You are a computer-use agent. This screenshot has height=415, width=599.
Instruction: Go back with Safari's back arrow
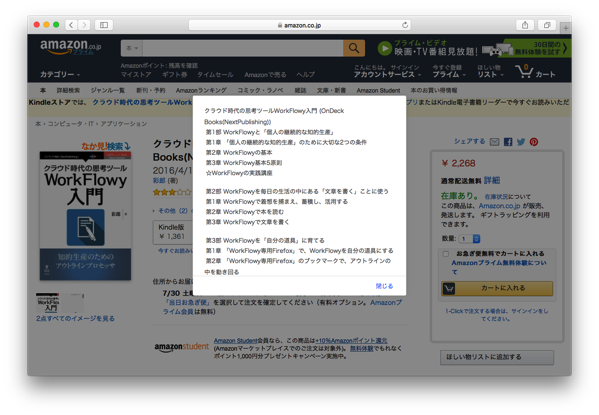(x=71, y=25)
